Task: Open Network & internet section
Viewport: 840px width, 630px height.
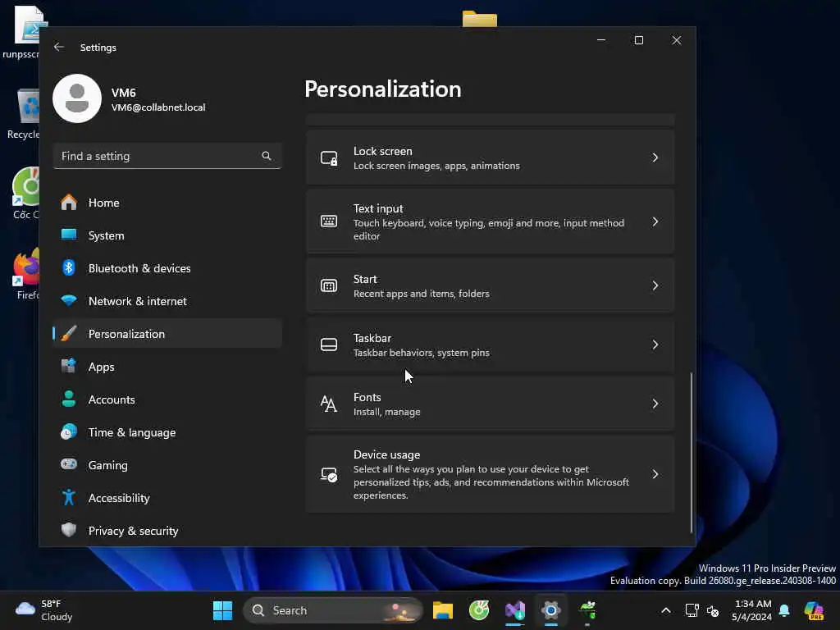Action: 167,301
